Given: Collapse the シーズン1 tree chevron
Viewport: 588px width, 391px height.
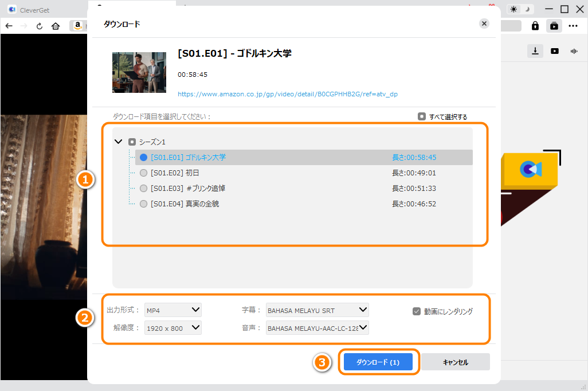Looking at the screenshot, I should [119, 142].
